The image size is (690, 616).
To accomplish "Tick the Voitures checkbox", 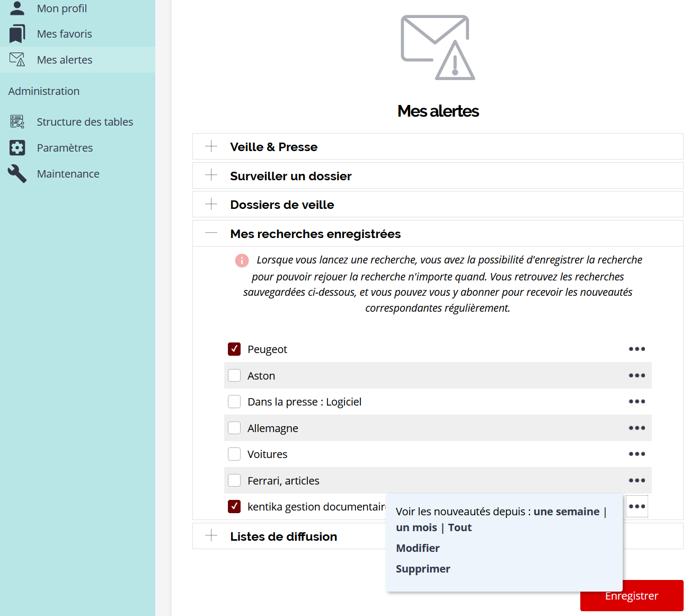I will [x=234, y=454].
